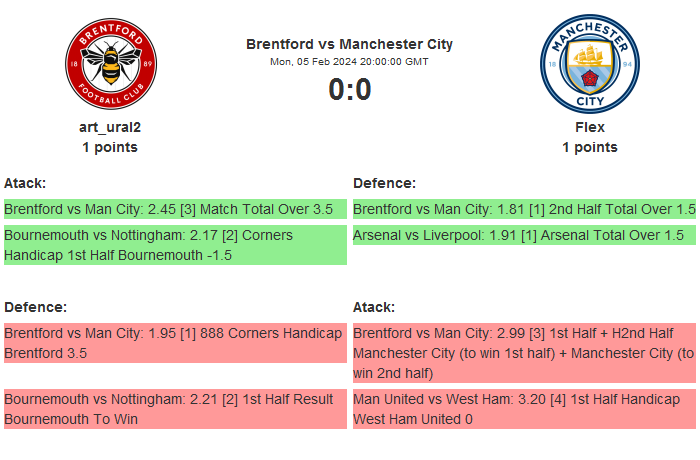Select West Ham 1st Half Handicap bet
The image size is (700, 460).
[524, 409]
